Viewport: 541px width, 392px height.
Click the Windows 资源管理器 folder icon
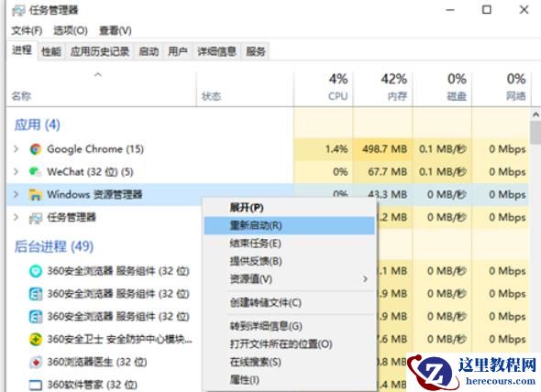pos(36,195)
